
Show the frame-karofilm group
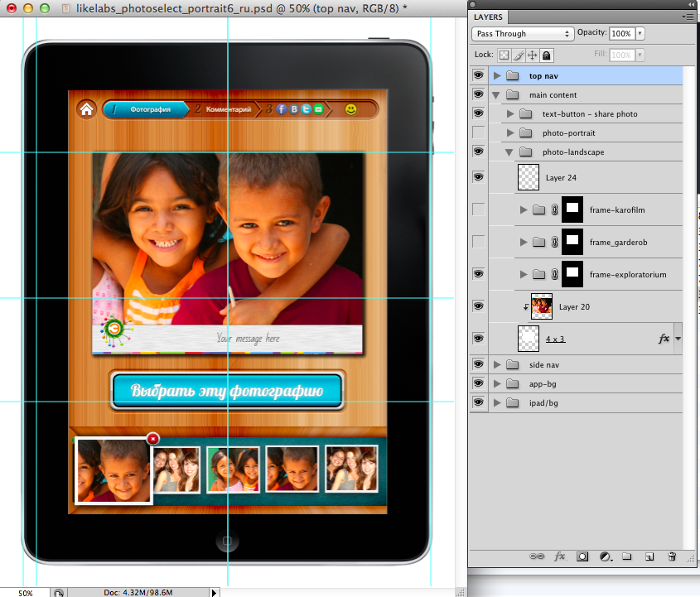click(478, 209)
